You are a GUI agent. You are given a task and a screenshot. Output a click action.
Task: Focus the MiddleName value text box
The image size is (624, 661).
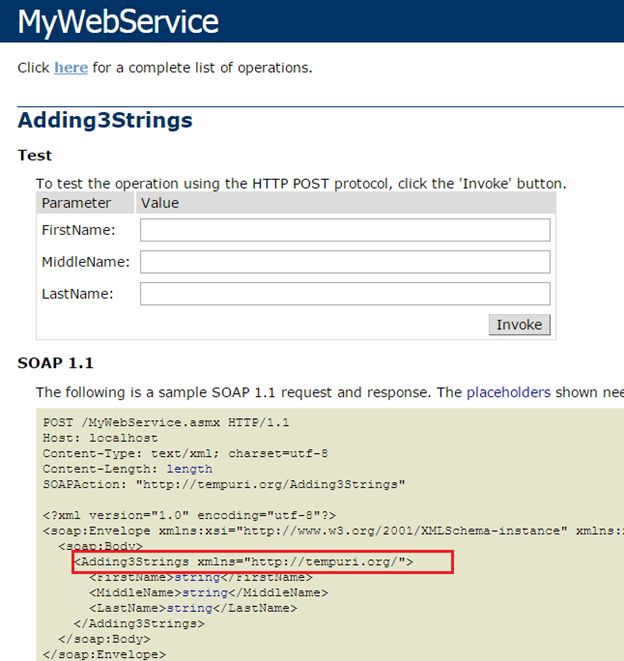pos(345,262)
